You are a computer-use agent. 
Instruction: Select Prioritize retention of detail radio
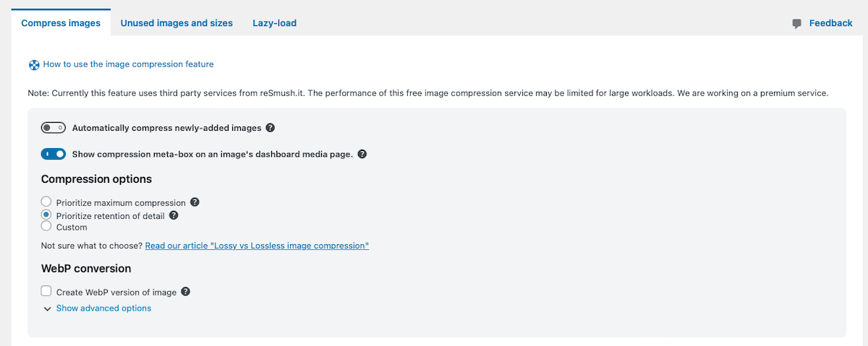(x=46, y=215)
